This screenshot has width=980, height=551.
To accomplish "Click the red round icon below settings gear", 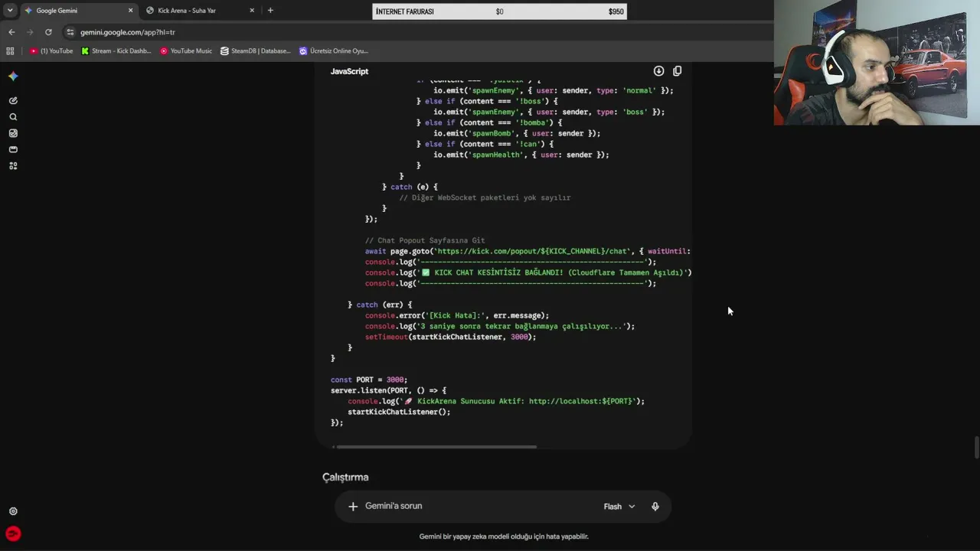I will point(13,534).
